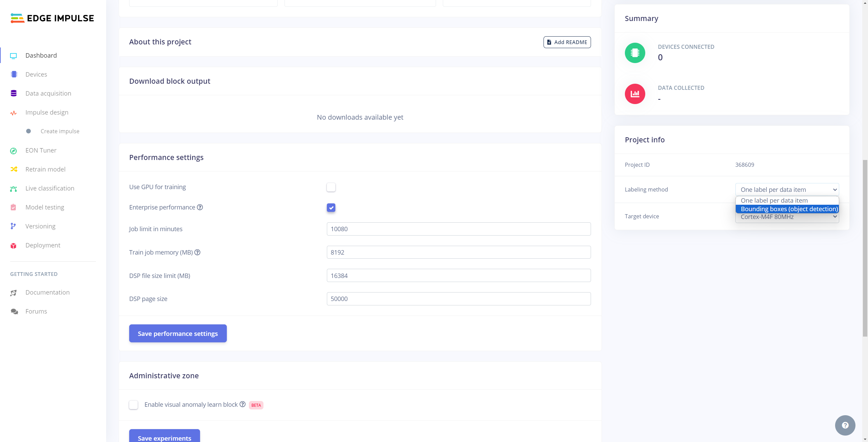This screenshot has width=868, height=442.
Task: Disable Enterprise performance checkbox
Action: [331, 207]
